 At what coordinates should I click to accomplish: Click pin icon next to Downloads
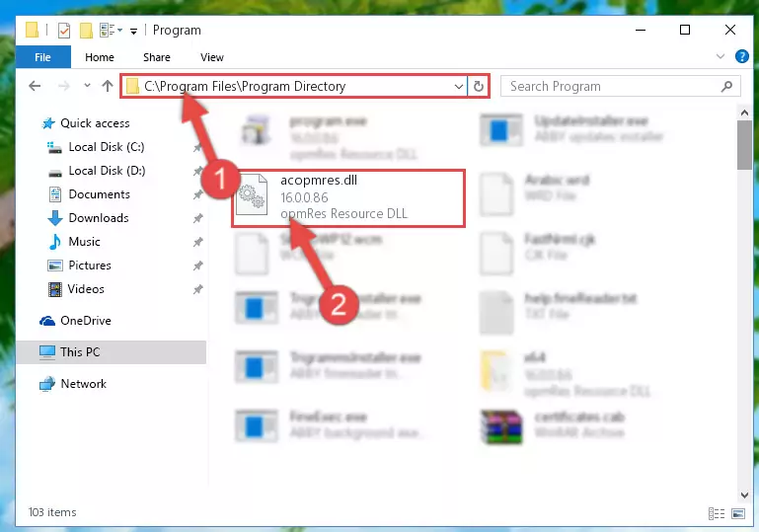tap(197, 218)
